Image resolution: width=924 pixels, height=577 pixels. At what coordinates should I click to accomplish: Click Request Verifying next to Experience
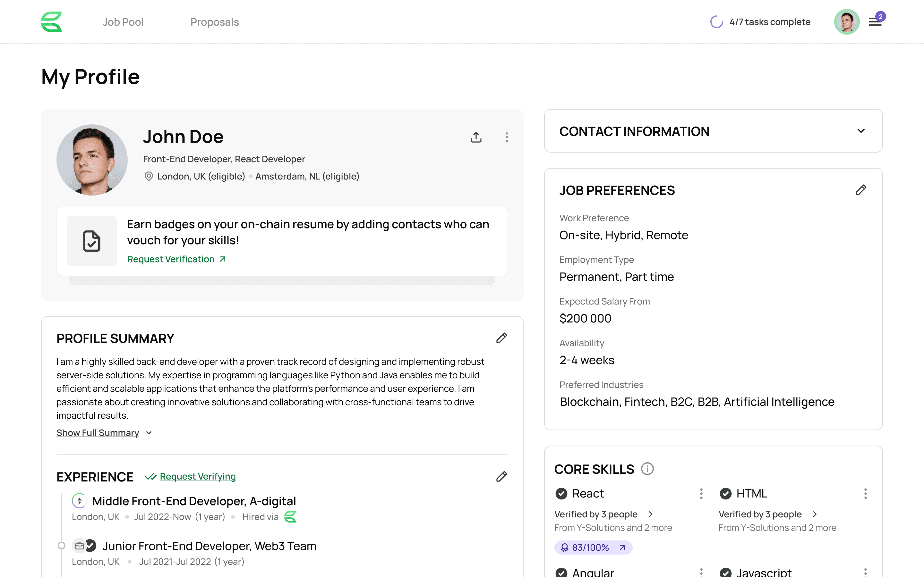coord(197,476)
